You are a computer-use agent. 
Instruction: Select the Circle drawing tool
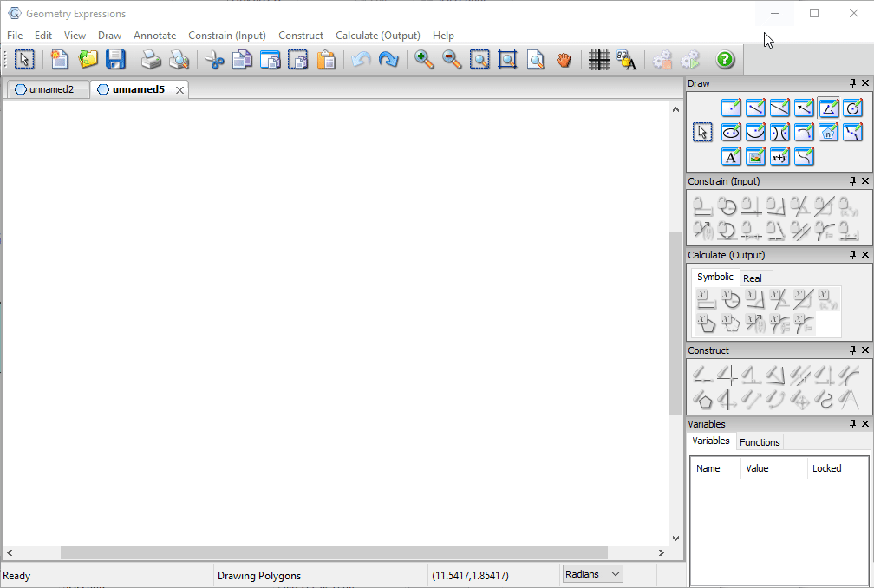(x=852, y=108)
